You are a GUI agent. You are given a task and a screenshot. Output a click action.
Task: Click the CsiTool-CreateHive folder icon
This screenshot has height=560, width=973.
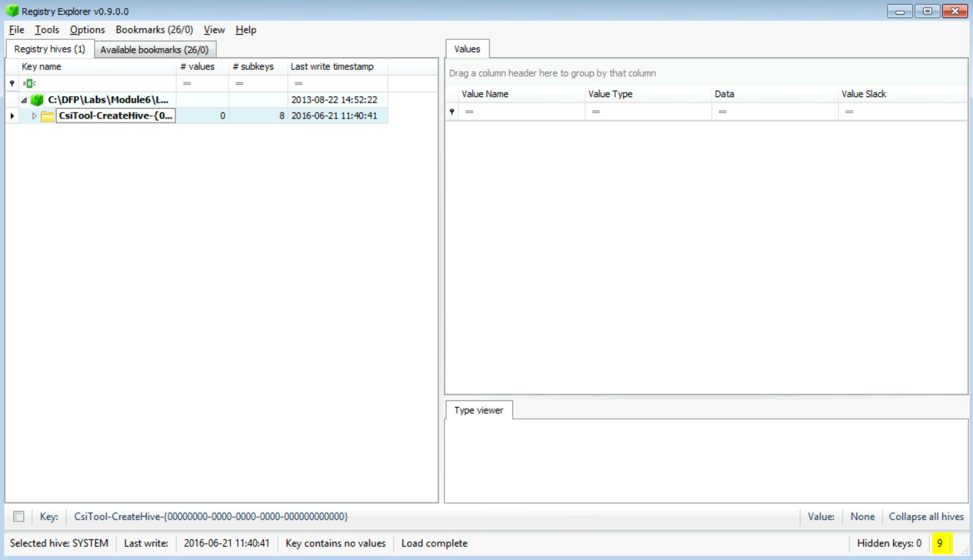click(47, 116)
